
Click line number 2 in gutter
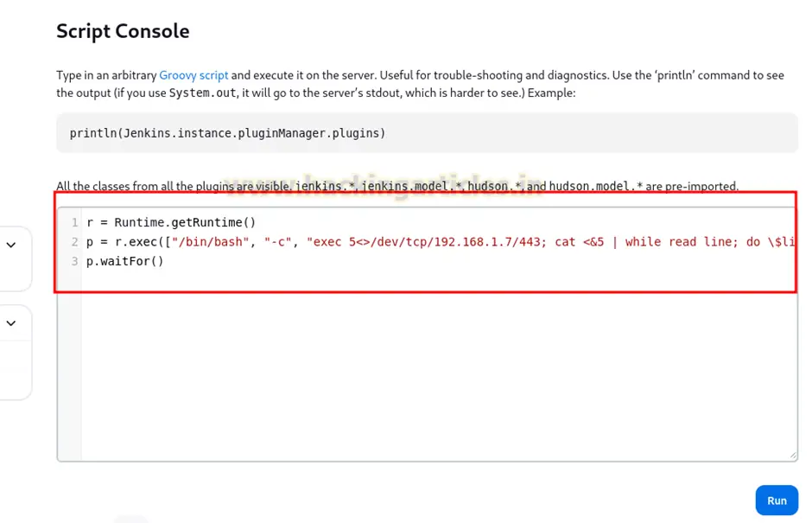pos(74,242)
